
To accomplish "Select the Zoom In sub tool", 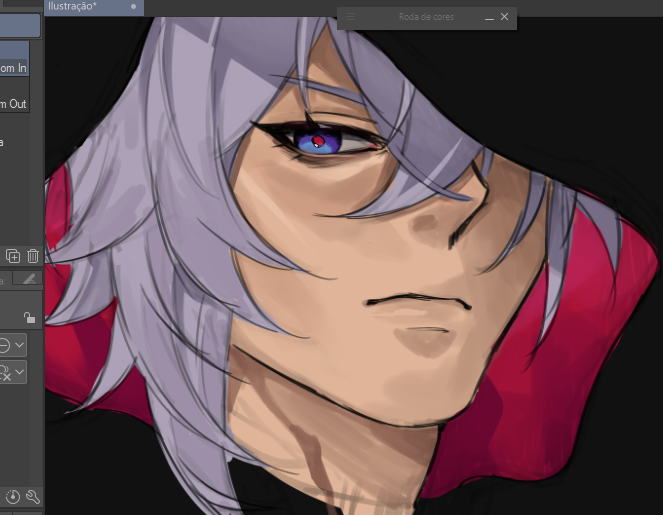I will tap(14, 59).
